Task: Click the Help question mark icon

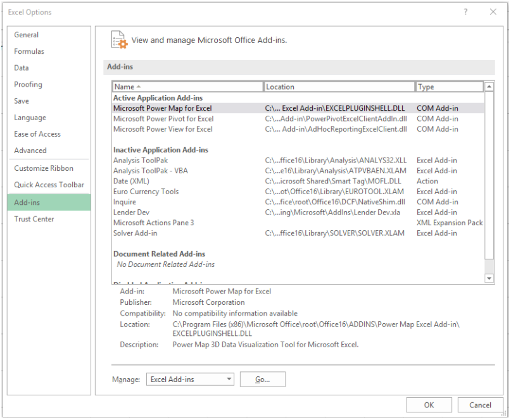Action: 465,12
